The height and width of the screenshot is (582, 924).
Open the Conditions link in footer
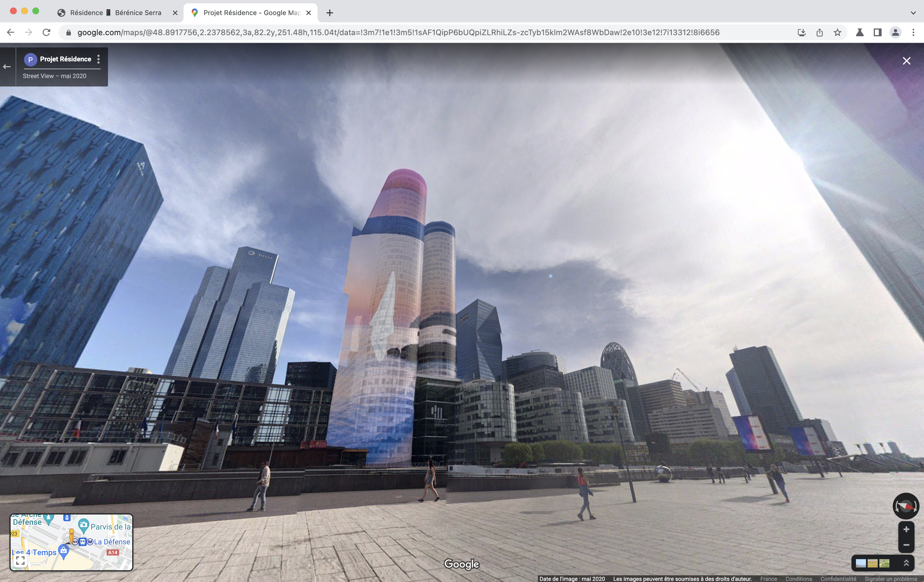tap(798, 579)
